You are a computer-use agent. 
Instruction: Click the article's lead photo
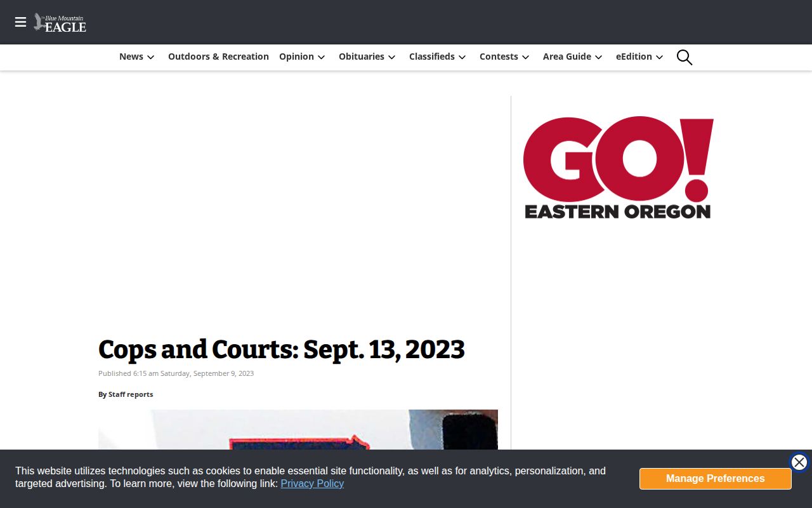298,430
